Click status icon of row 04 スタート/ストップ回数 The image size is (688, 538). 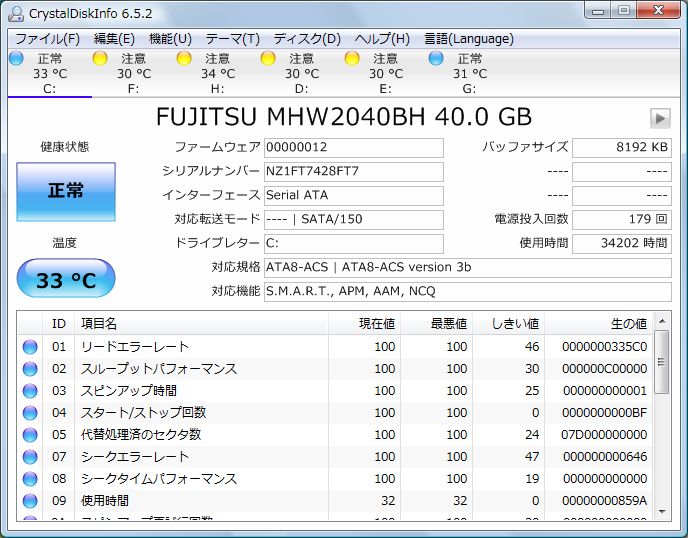pos(30,412)
